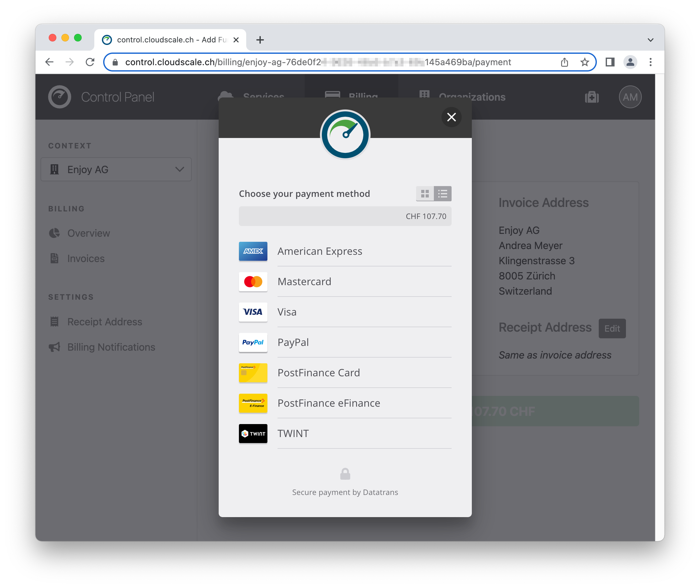Navigate to Invoices billing section
Viewport: 700px width, 588px height.
click(x=86, y=258)
